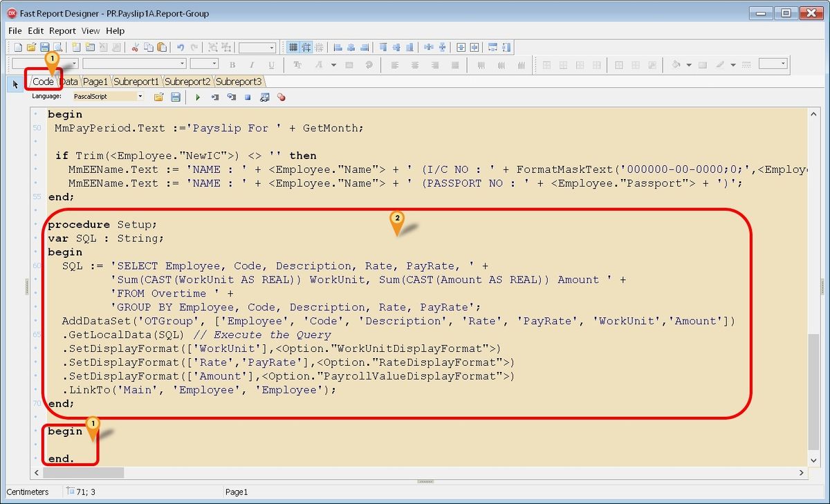
Task: Open a script file from disk
Action: coord(159,97)
